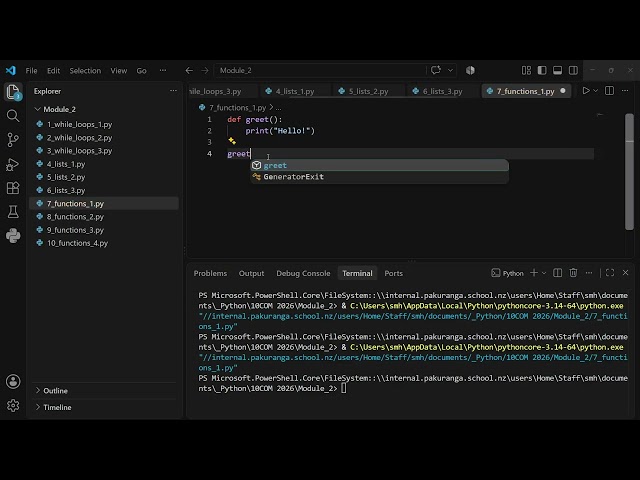This screenshot has height=480, width=640.
Task: Open editor More Actions ellipsis
Action: pyautogui.click(x=625, y=91)
